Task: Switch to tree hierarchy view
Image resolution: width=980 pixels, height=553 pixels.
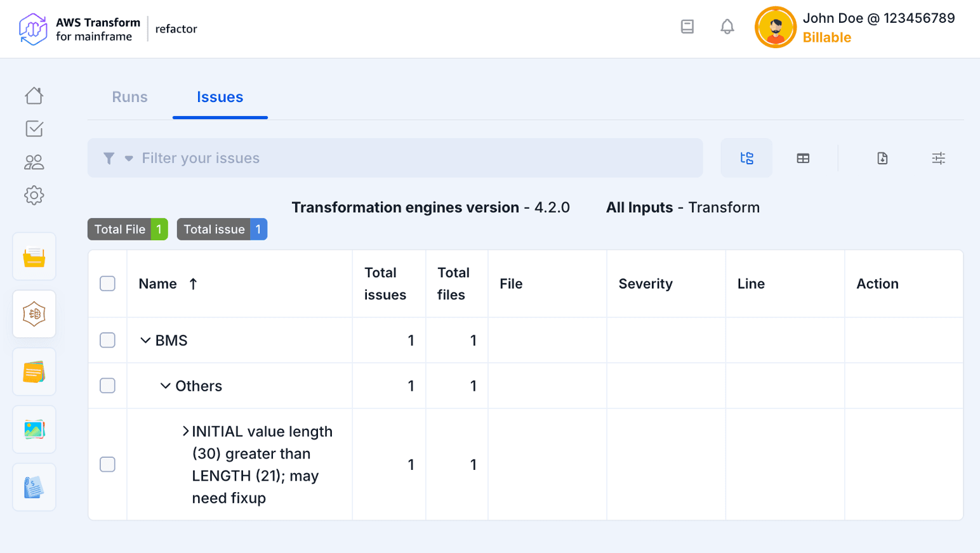Action: pos(746,159)
